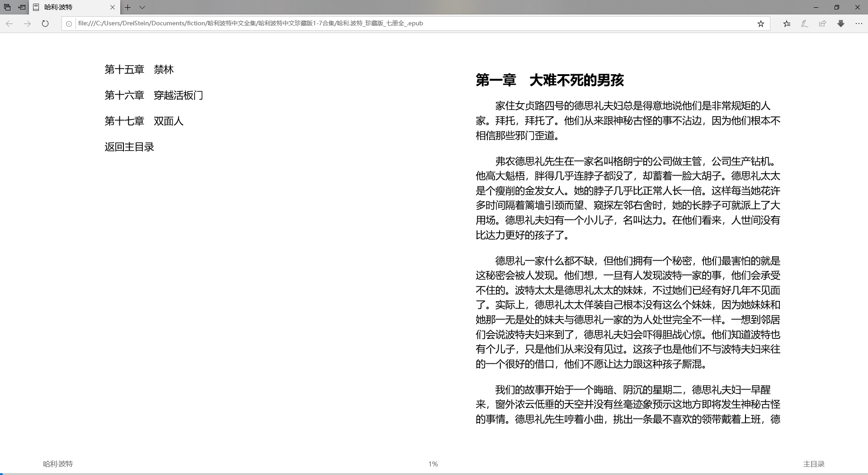Open the Settings and more menu

(x=859, y=24)
